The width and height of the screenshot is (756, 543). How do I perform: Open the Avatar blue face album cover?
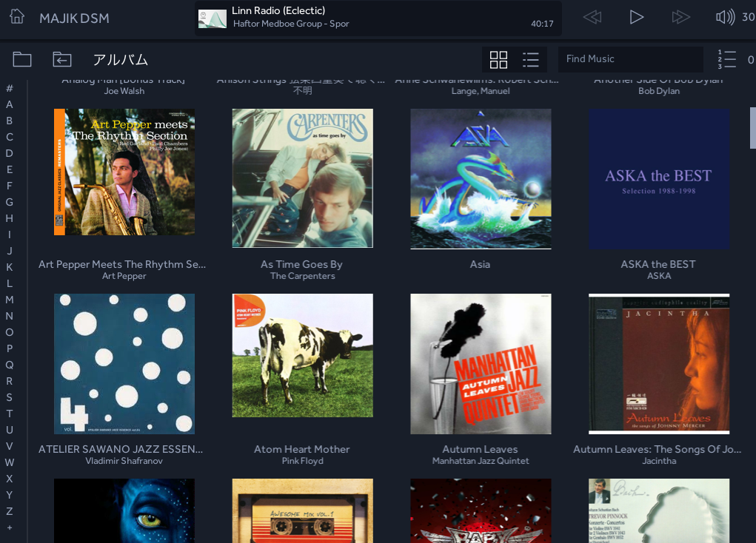point(124,510)
